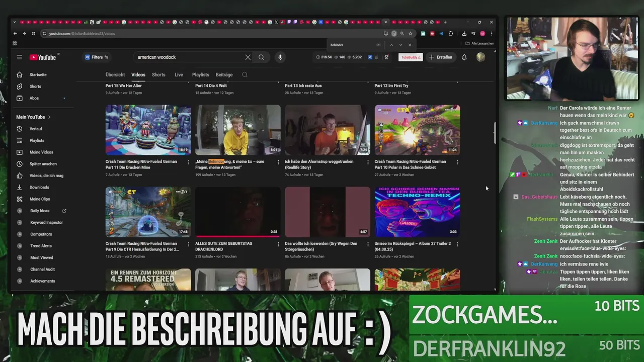Activate voice search microphone
Screen dimensions: 644x362
pyautogui.click(x=280, y=57)
